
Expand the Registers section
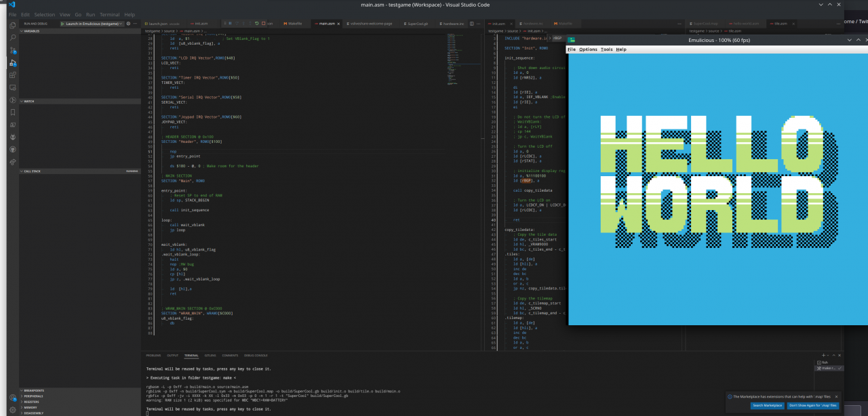33,401
